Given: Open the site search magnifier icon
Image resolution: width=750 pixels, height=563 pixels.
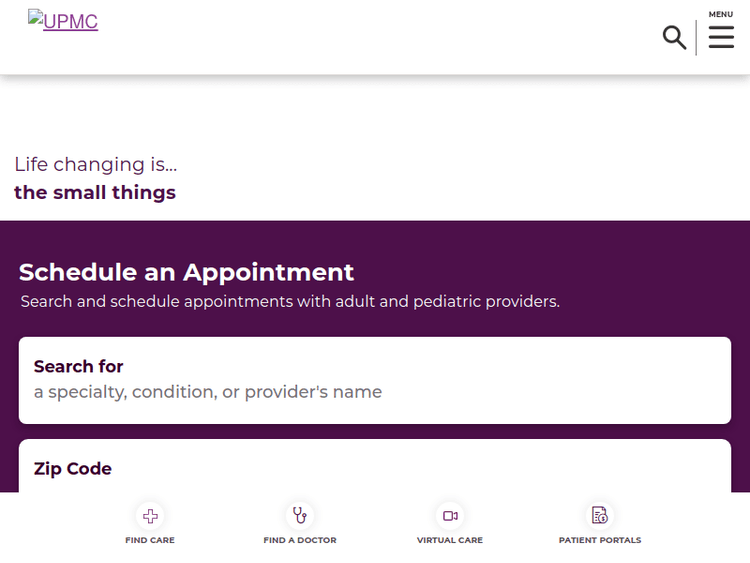Looking at the screenshot, I should click(x=674, y=38).
